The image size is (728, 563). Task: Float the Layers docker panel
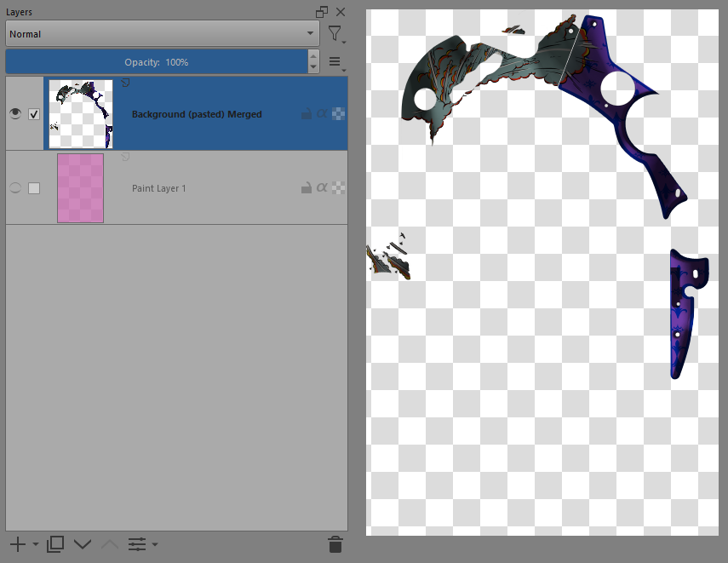(x=322, y=12)
